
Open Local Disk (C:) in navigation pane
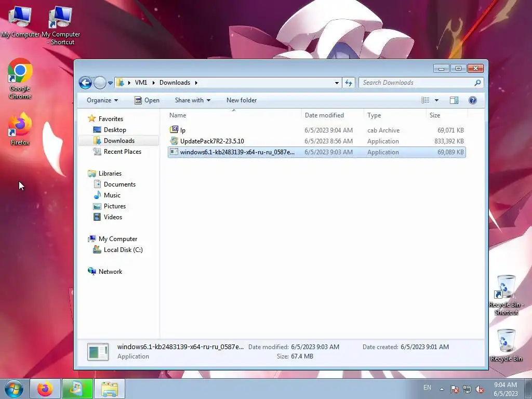click(x=123, y=250)
